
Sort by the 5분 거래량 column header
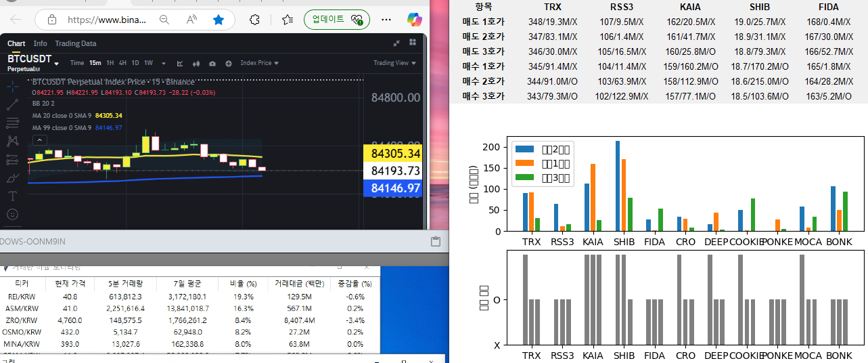(x=124, y=284)
